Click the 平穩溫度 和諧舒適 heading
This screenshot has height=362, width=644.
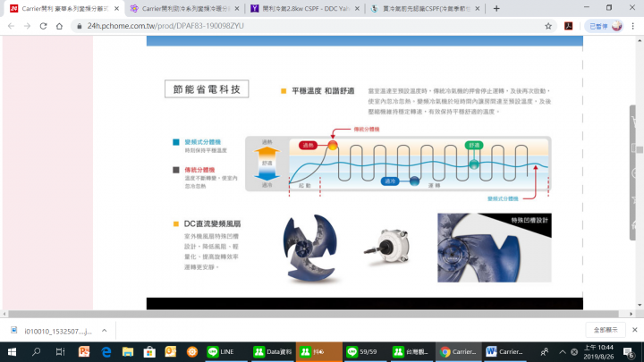coord(323,91)
